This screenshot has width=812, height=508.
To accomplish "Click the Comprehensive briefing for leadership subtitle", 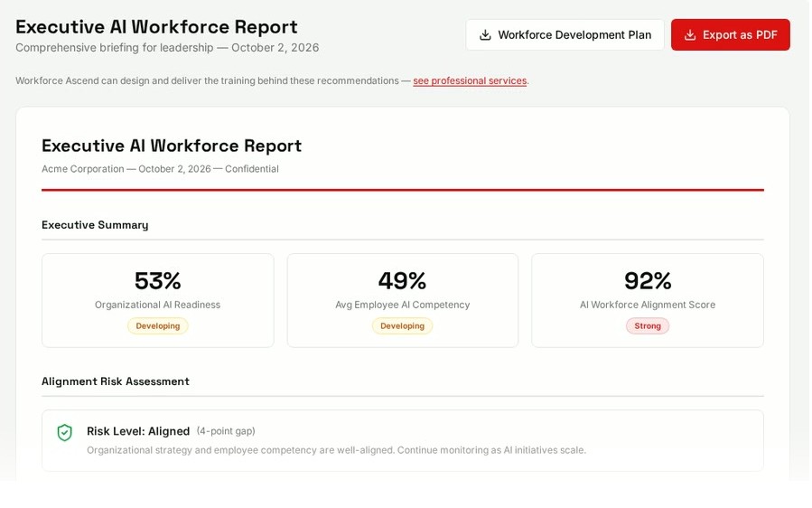I will [x=167, y=48].
